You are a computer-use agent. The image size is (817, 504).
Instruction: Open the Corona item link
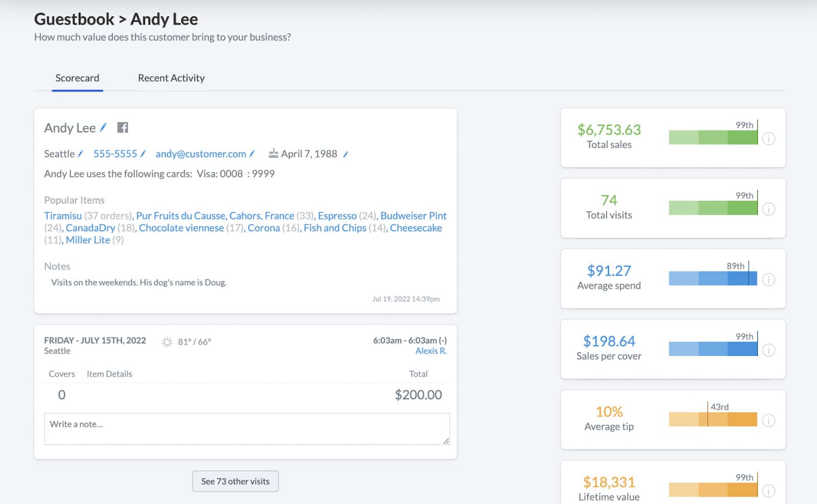tap(263, 228)
